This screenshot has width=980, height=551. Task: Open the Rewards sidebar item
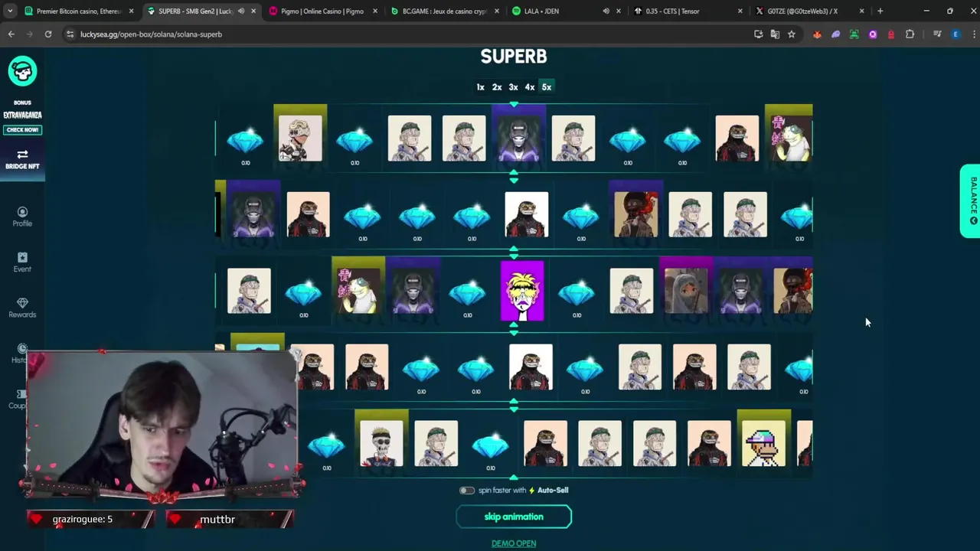coord(22,308)
